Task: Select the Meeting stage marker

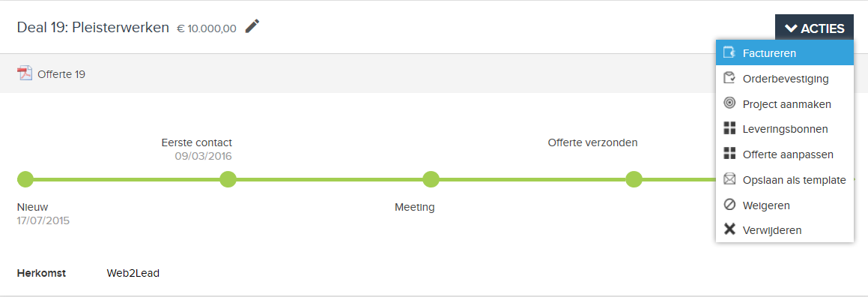Action: 431,179
